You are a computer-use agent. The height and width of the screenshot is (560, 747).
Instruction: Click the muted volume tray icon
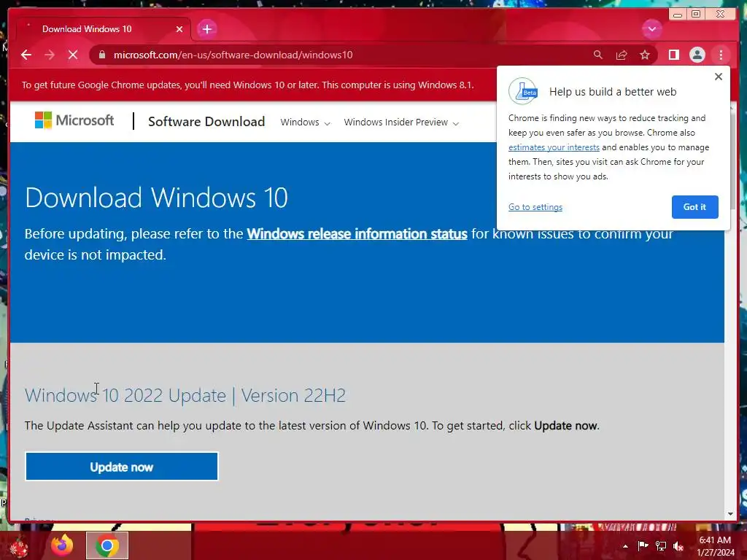[678, 546]
